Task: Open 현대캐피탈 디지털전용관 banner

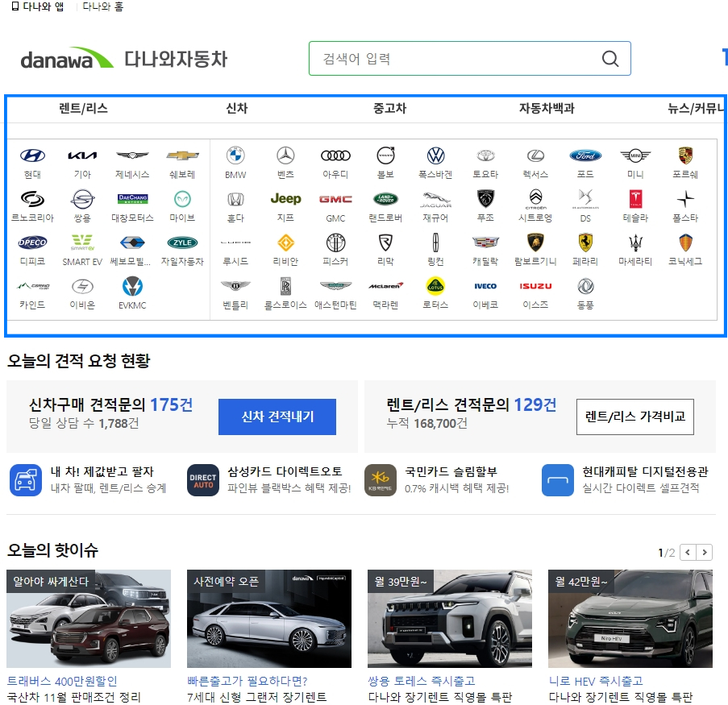Action: pos(626,480)
